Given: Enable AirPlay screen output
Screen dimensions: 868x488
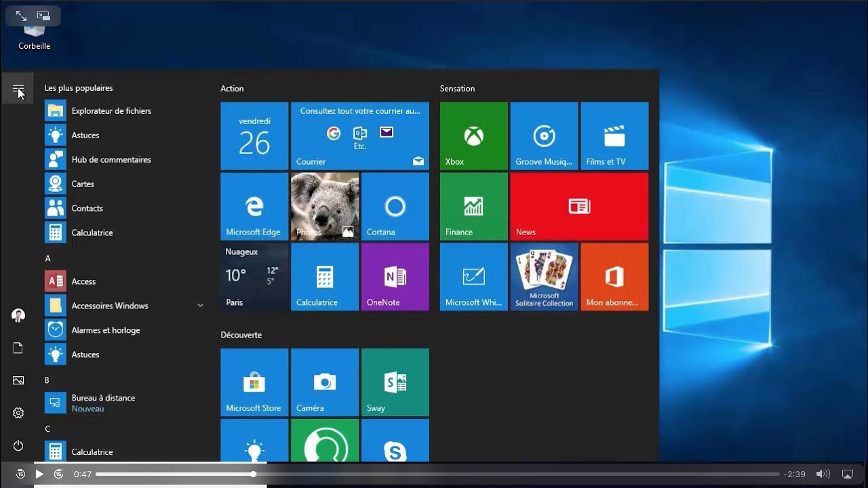Looking at the screenshot, I should 848,474.
